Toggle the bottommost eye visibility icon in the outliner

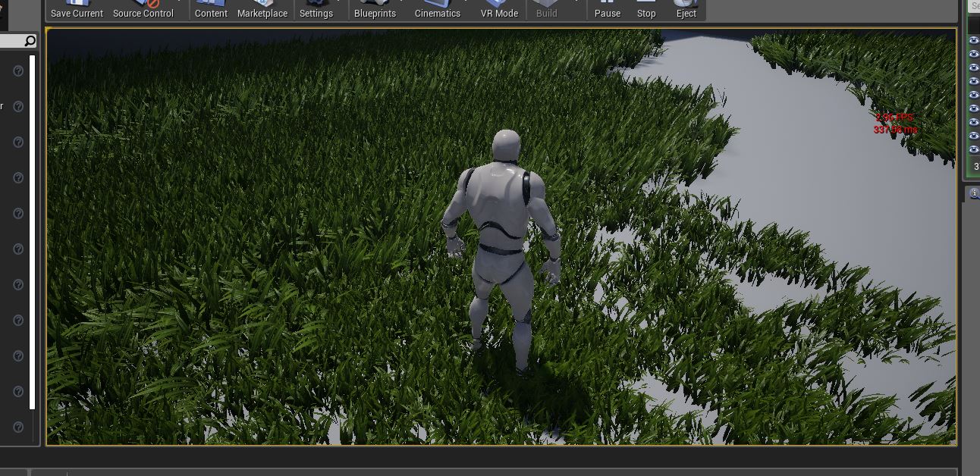pyautogui.click(x=974, y=150)
